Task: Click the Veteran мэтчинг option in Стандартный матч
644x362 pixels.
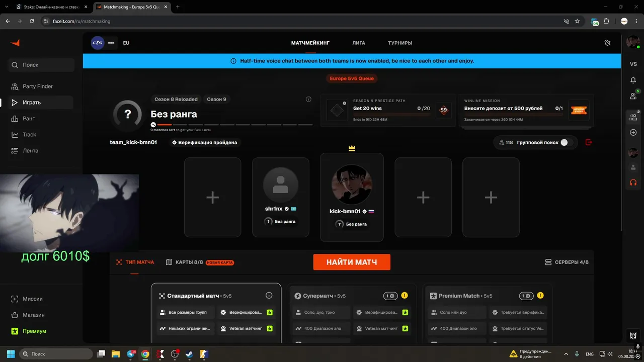Action: click(246, 328)
